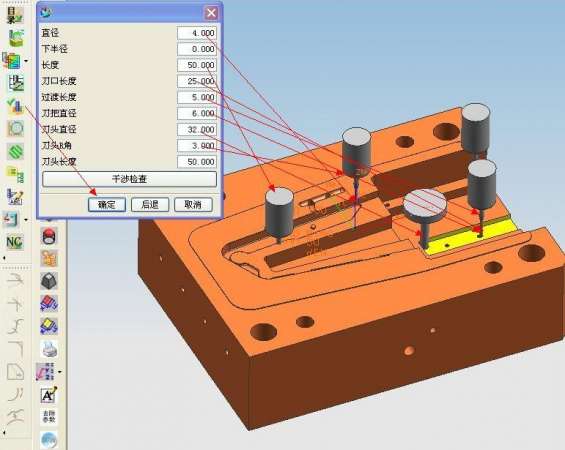Click the yellow plane on blue icon
Screen dimensions: 565x450
[x=49, y=326]
